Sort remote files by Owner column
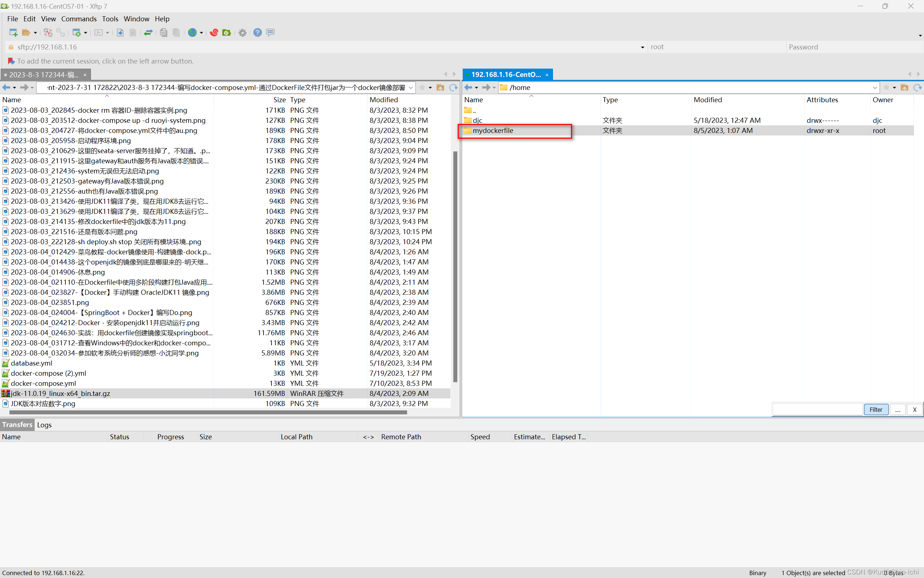The height and width of the screenshot is (578, 924). (x=892, y=100)
